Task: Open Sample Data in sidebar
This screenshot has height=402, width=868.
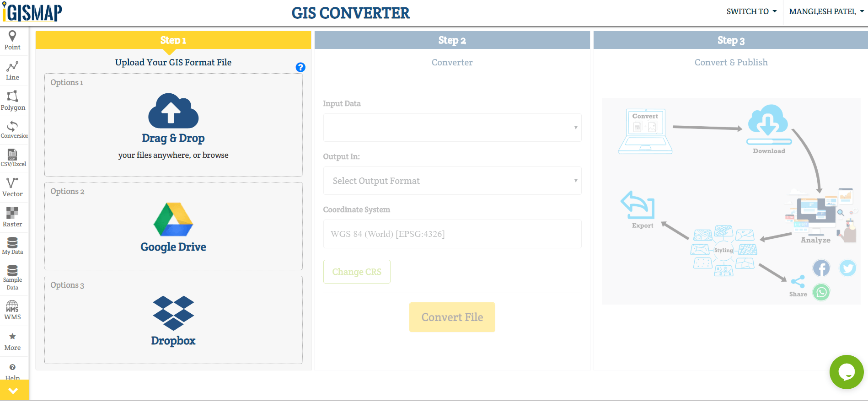Action: [x=12, y=277]
